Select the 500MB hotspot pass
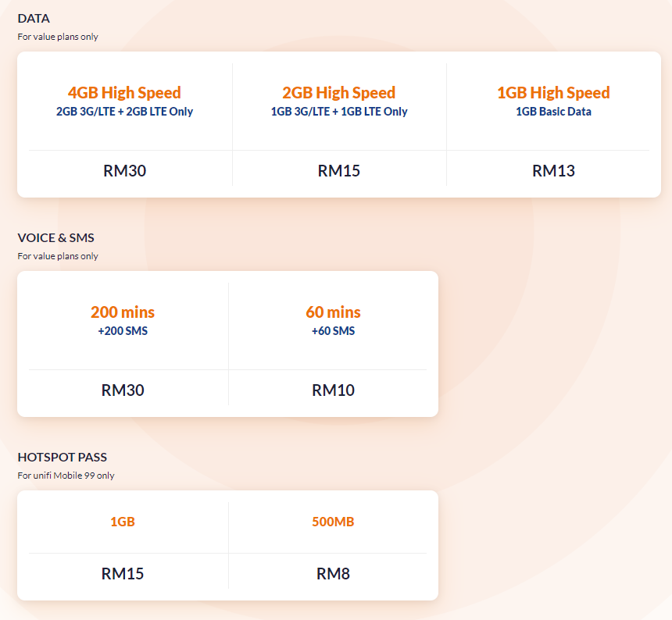This screenshot has width=672, height=620. pos(333,522)
